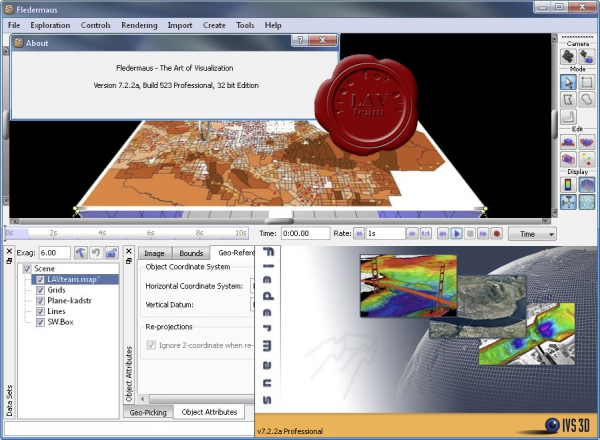Click the vertical slider right of 3D view

click(x=554, y=125)
